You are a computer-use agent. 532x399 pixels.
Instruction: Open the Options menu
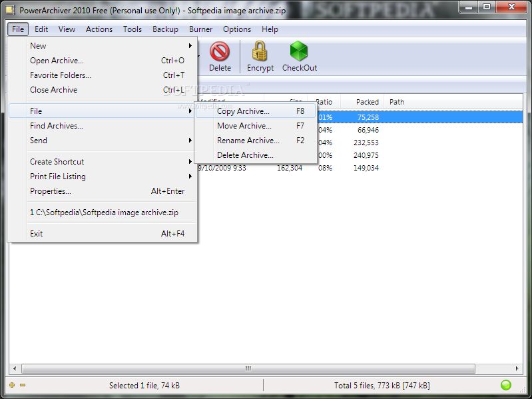pyautogui.click(x=237, y=29)
